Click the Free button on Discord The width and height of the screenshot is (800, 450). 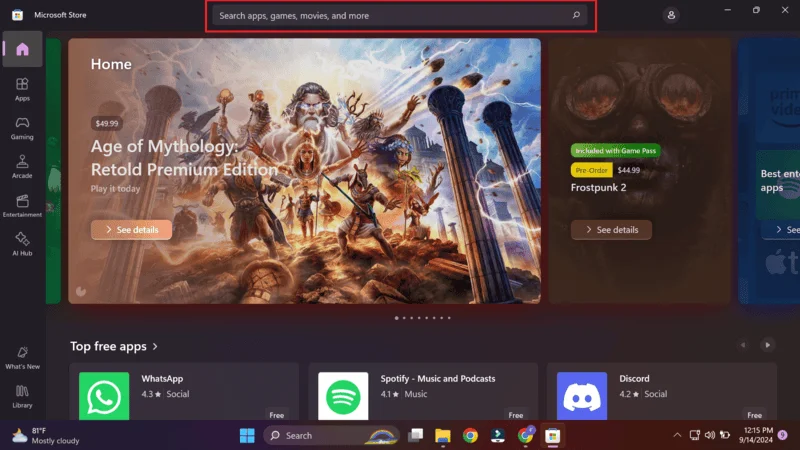[754, 415]
